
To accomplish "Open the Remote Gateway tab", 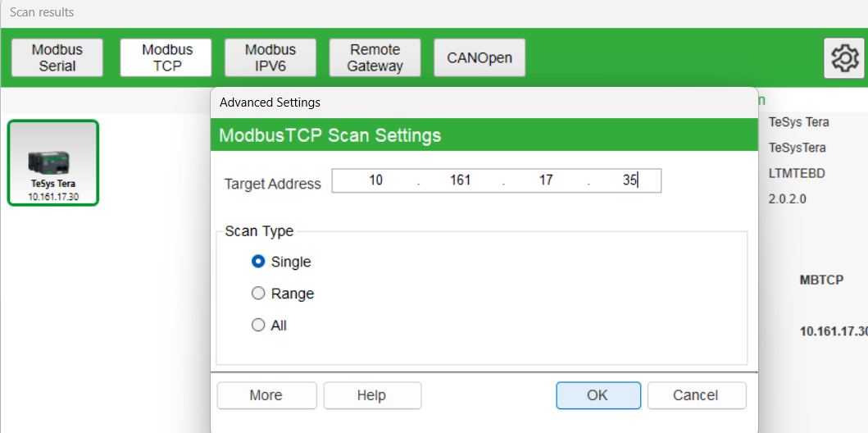I will (375, 57).
